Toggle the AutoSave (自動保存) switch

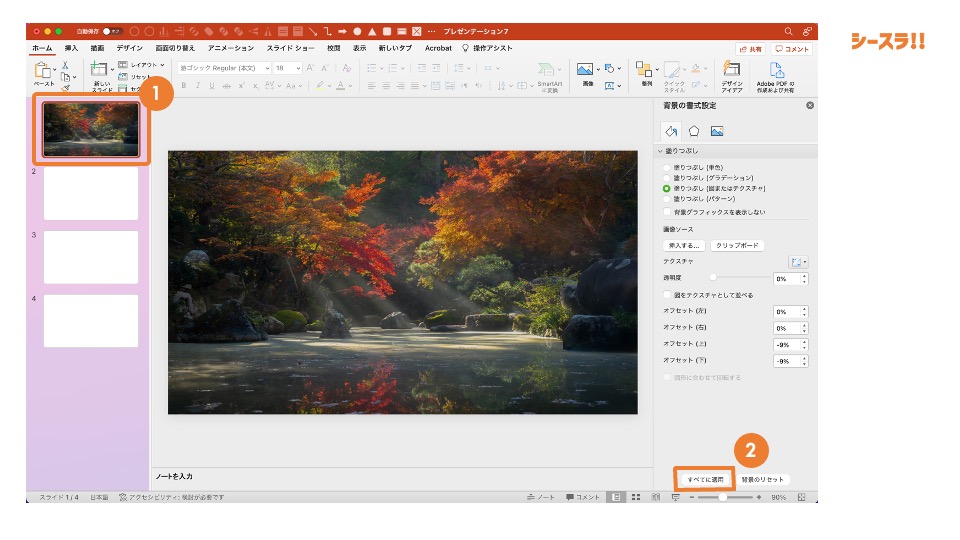click(112, 31)
